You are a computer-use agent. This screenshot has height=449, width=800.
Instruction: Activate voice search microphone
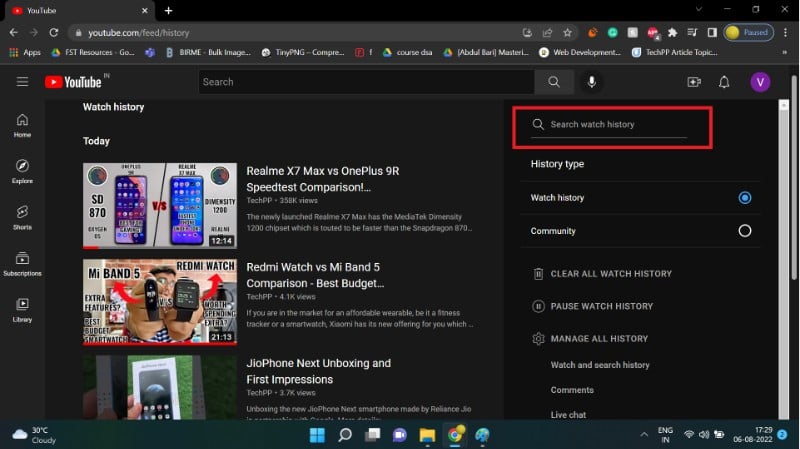coord(592,82)
